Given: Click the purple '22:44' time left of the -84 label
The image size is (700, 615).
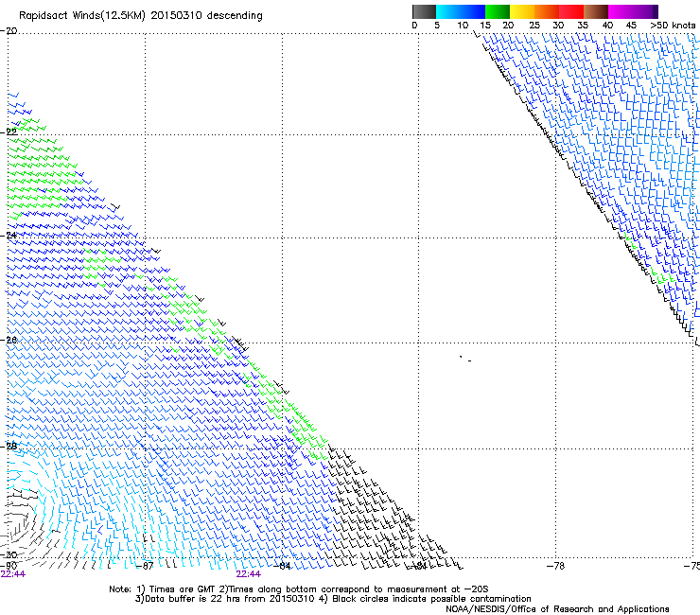Looking at the screenshot, I should click(248, 574).
